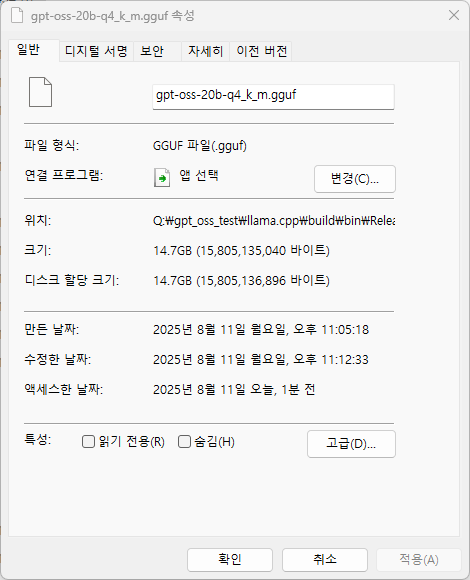
Task: Click the filename field gpt-oss-20b-q4_k_m.gguf
Action: [273, 97]
